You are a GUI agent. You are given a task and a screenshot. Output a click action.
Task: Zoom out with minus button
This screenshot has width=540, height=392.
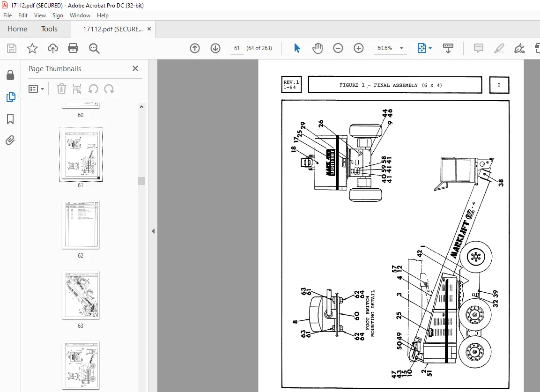click(x=338, y=48)
